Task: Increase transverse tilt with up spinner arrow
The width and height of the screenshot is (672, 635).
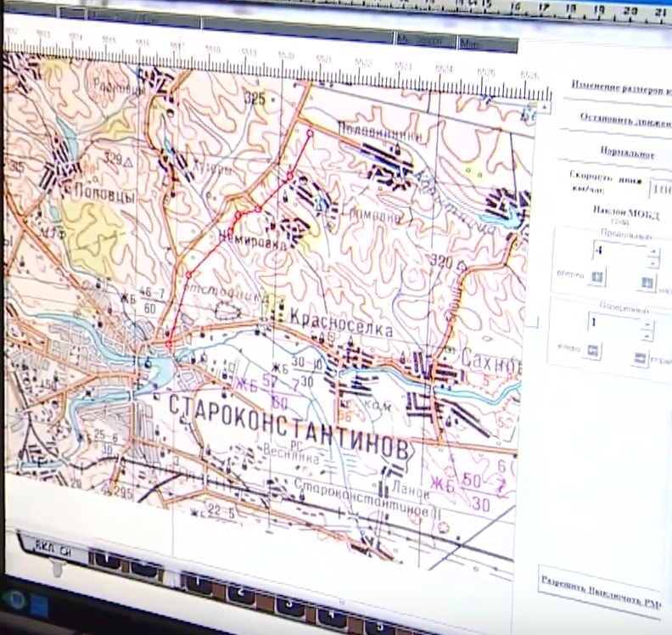Action: tap(647, 324)
